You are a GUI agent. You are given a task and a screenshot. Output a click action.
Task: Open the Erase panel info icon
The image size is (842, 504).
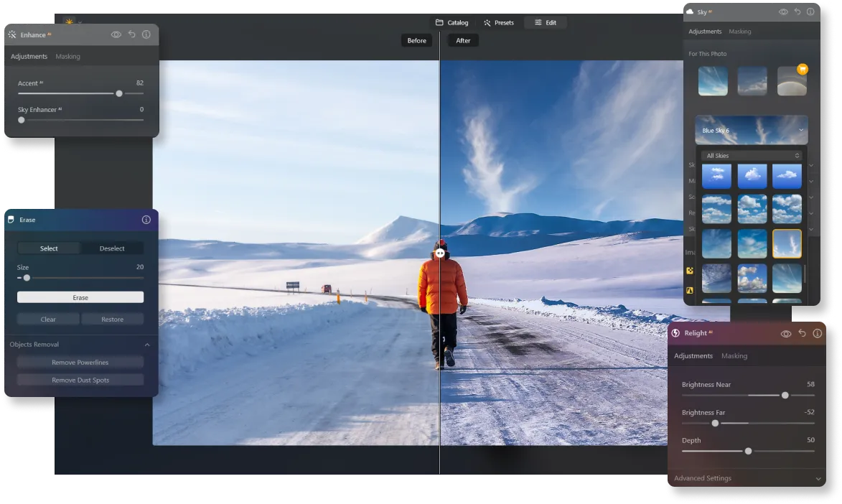point(146,220)
